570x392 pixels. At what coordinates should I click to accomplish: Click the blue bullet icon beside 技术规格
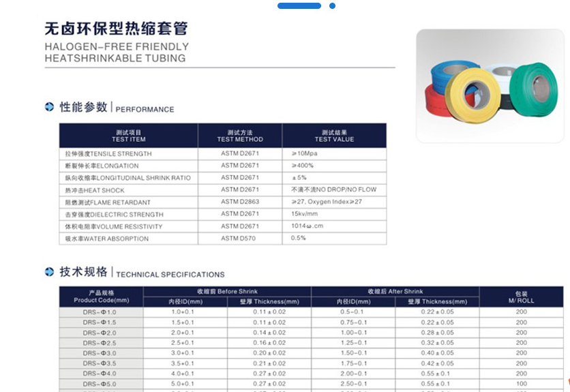coord(49,272)
